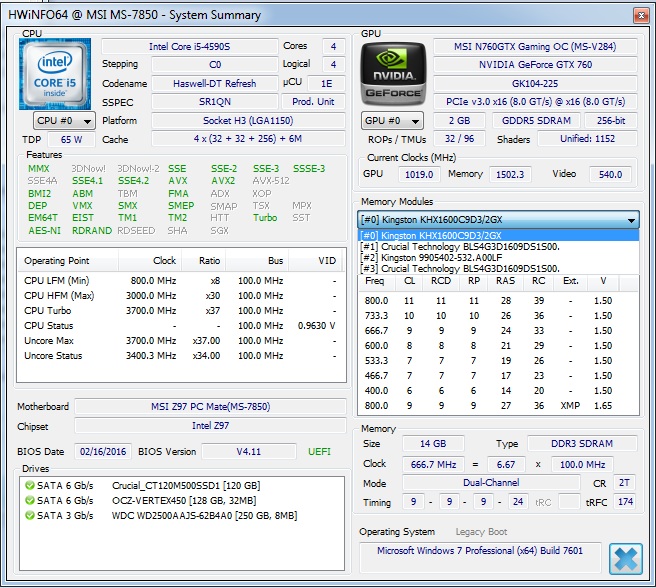Image resolution: width=656 pixels, height=588 pixels.
Task: Click the 2 GB GPU memory size field
Action: [x=459, y=121]
